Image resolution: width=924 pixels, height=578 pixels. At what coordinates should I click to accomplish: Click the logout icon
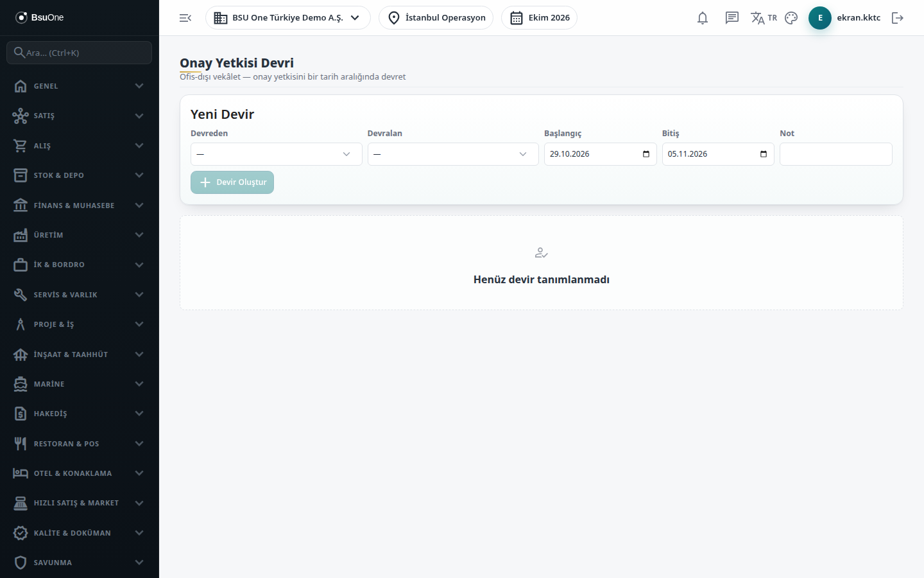[x=898, y=18]
